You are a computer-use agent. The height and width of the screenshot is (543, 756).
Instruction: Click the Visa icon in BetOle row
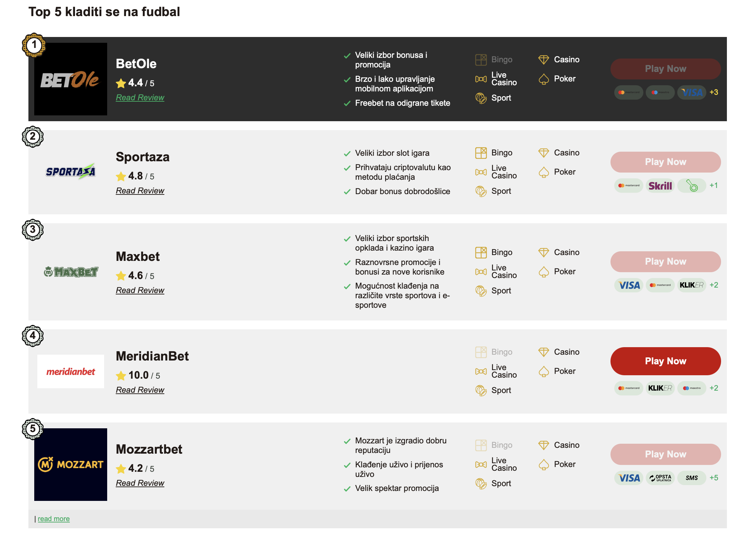tap(692, 92)
